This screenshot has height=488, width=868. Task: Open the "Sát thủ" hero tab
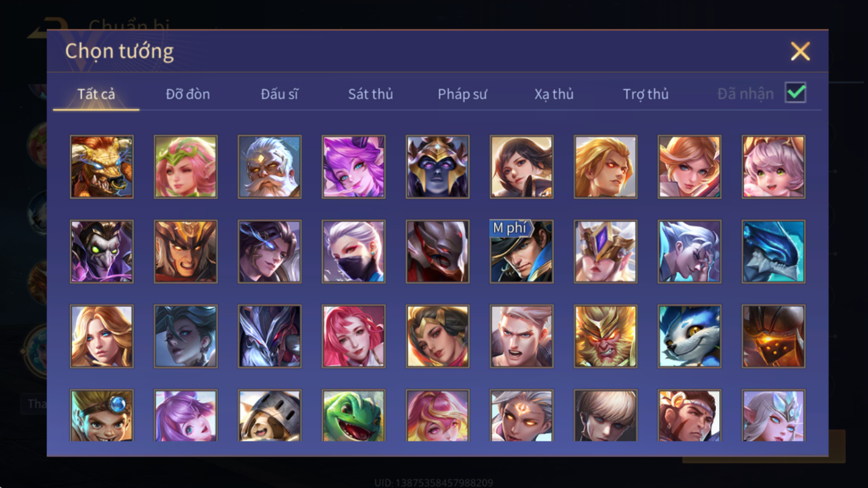(370, 94)
